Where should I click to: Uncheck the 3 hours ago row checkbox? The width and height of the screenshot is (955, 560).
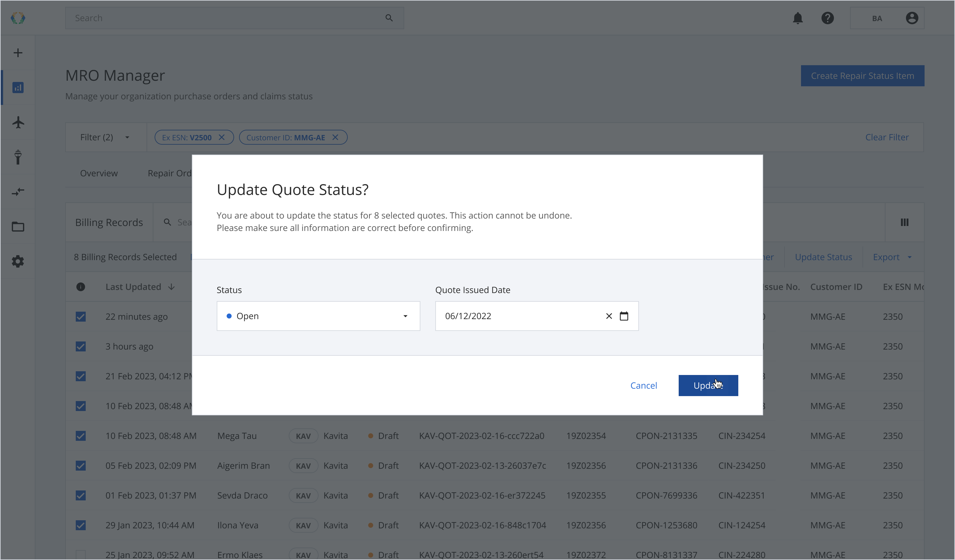(x=81, y=346)
